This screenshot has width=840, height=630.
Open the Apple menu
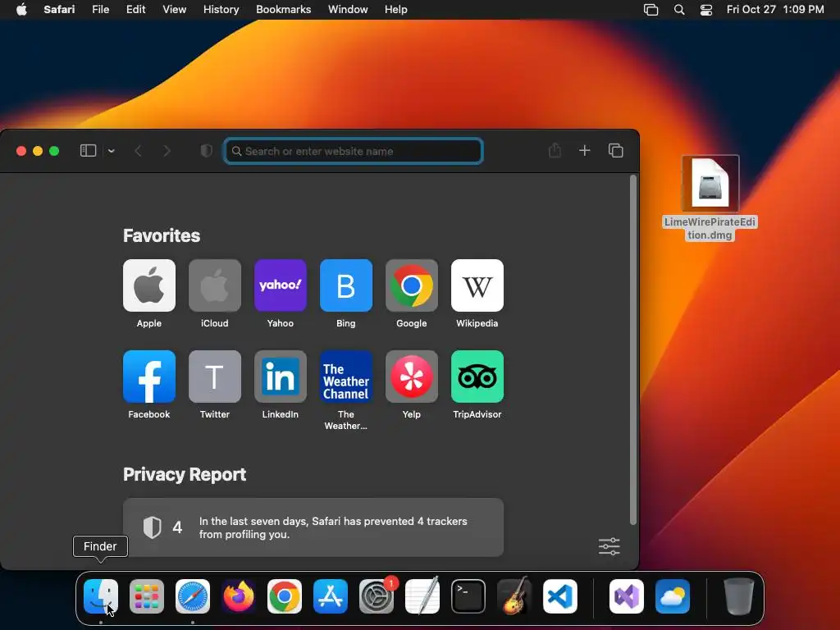[x=21, y=10]
